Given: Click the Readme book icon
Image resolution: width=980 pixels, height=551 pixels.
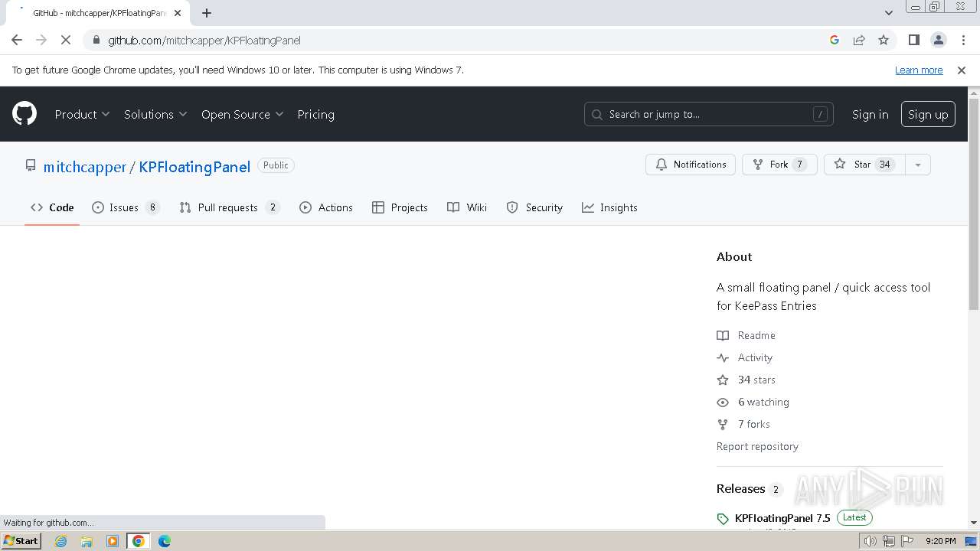Looking at the screenshot, I should pos(723,335).
